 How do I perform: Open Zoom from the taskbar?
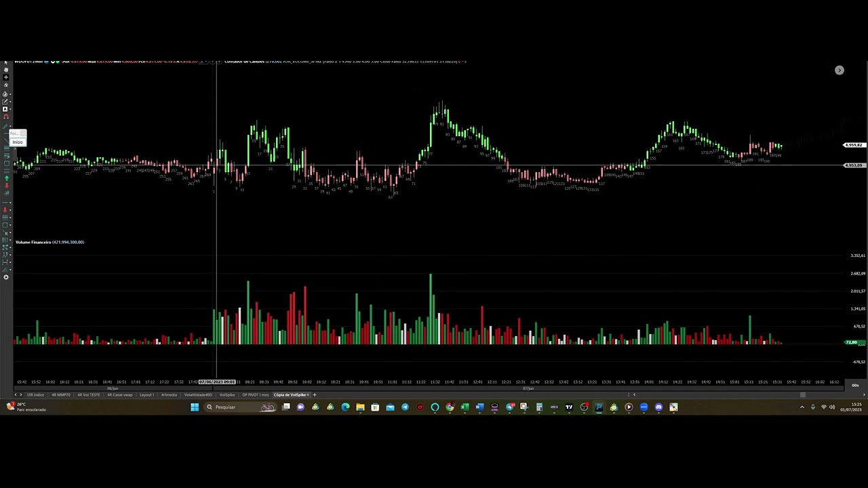coord(644,407)
